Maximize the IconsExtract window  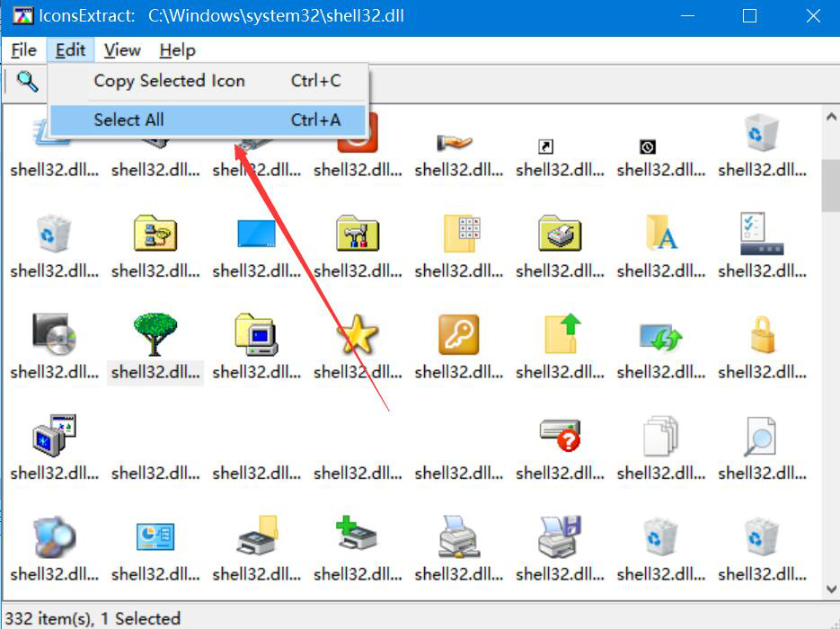pos(749,16)
